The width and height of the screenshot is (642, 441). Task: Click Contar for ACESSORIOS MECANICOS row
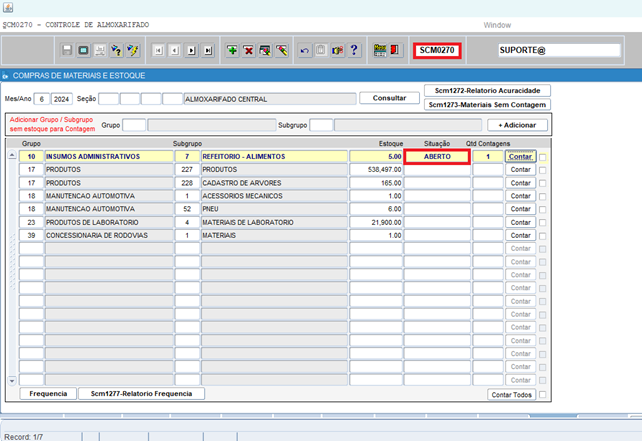(520, 196)
